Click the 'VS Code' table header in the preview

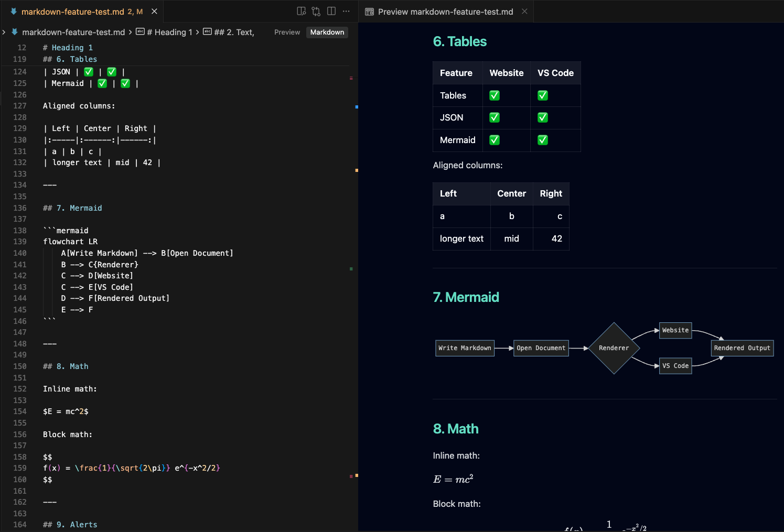point(555,73)
